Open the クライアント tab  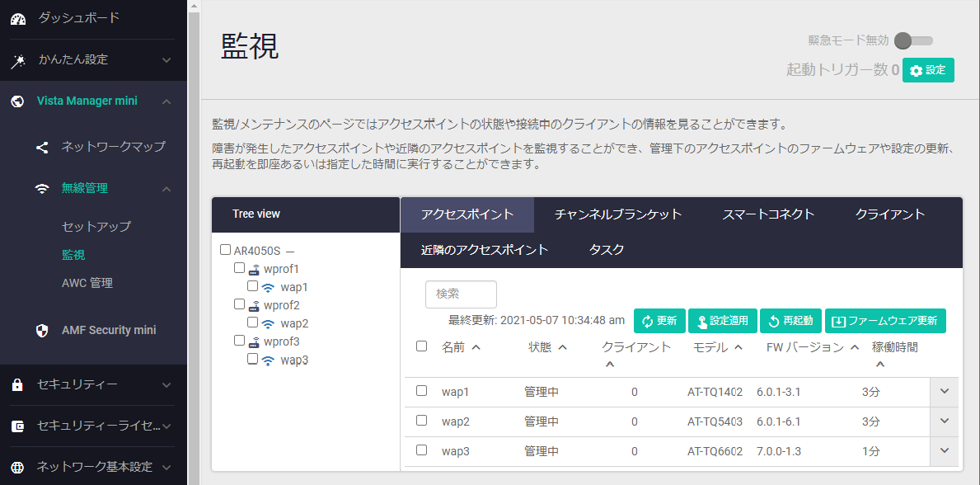[x=889, y=214]
